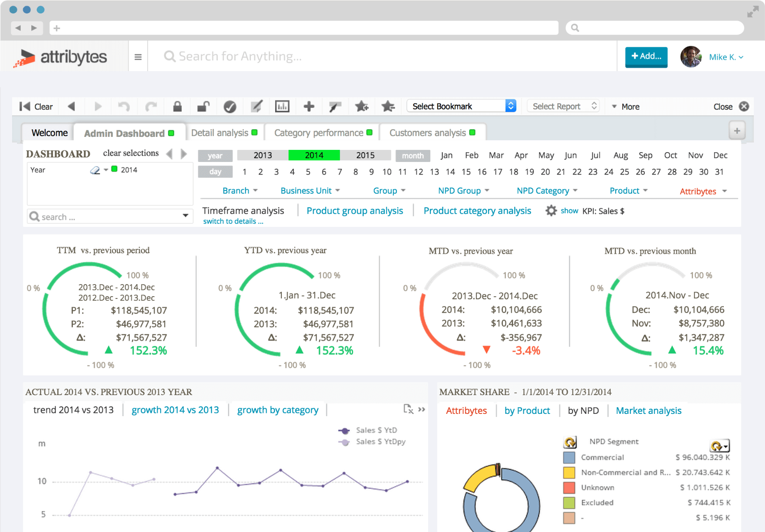Expand the NPD Category dropdown

tap(547, 191)
